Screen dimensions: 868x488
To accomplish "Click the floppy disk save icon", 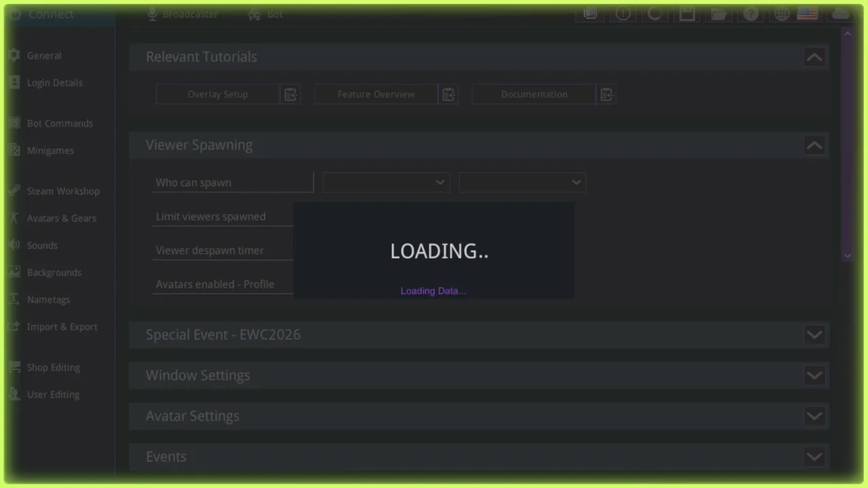I will 687,14.
